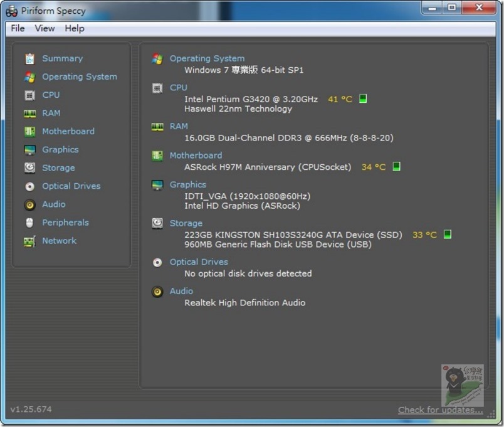
Task: Click Motherboard icon in summary panel
Action: [x=157, y=156]
